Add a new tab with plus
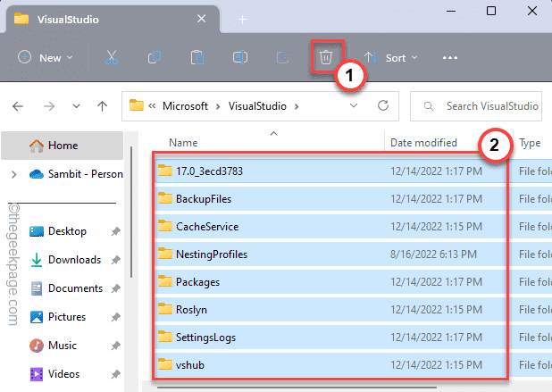The height and width of the screenshot is (392, 552). [x=243, y=20]
